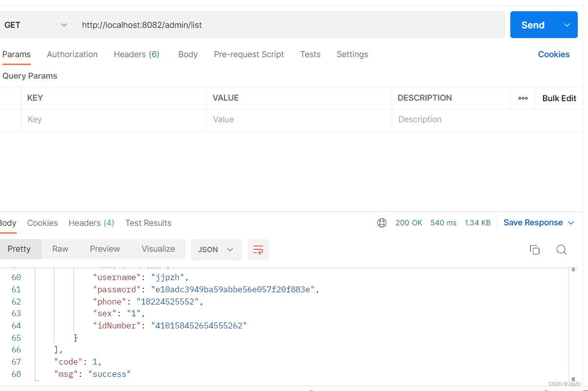Expand the Send button arrow dropdown
Image resolution: width=588 pixels, height=391 pixels.
(567, 25)
